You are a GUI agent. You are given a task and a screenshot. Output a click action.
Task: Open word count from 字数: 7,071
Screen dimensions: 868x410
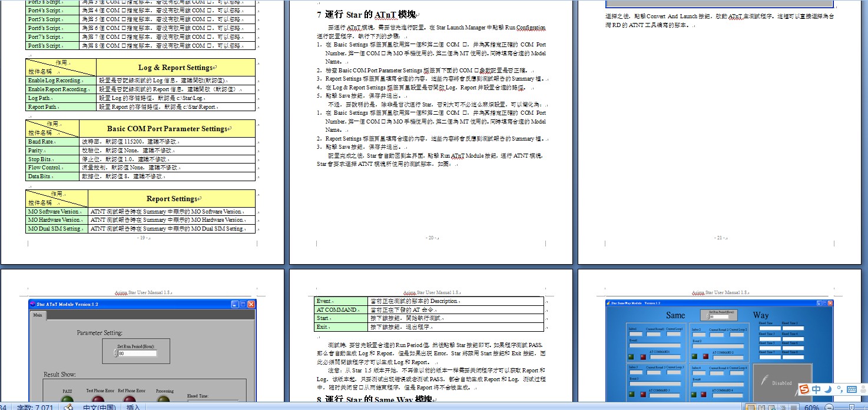[x=35, y=407]
